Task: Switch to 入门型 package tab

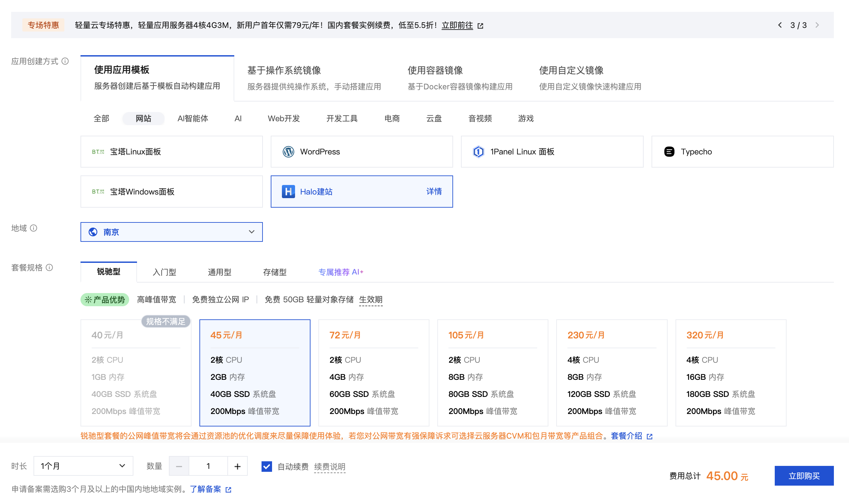Action: click(x=164, y=272)
